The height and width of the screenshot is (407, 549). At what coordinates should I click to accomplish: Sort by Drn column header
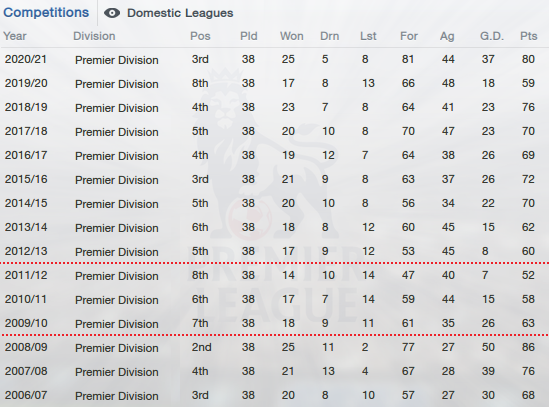point(329,36)
